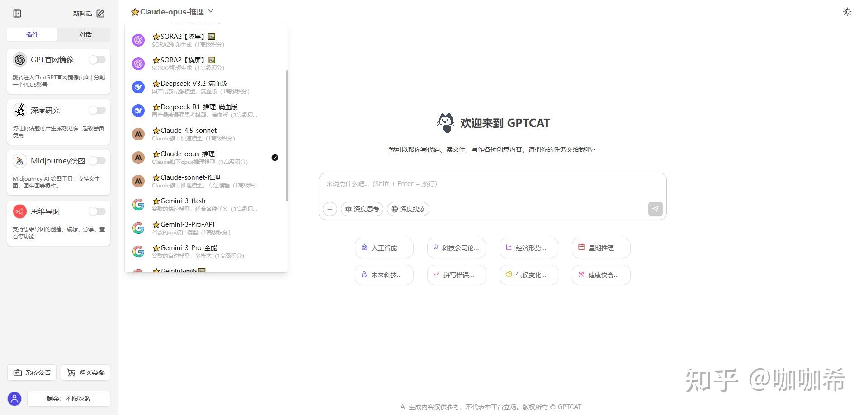Open 系统公告 announcements
The width and height of the screenshot is (868, 415).
(32, 373)
